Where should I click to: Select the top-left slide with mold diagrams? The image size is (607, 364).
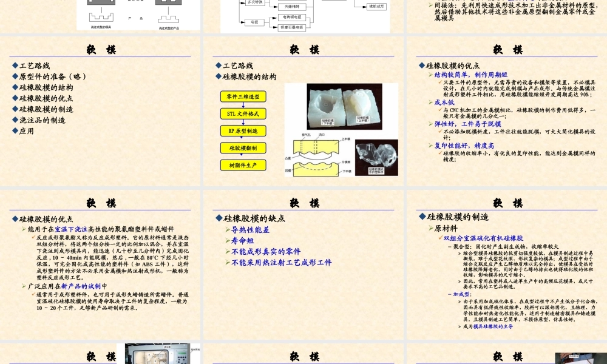point(100,16)
